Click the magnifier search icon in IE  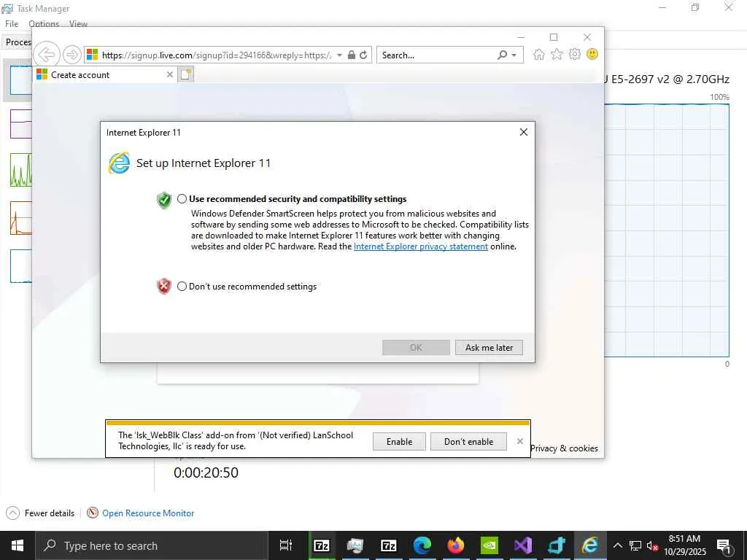click(x=502, y=55)
